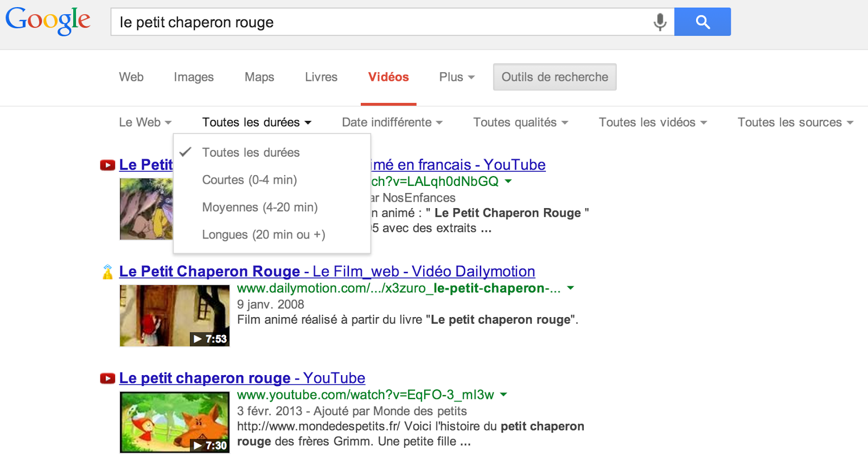
Task: Open the Livres tab
Action: coord(321,77)
